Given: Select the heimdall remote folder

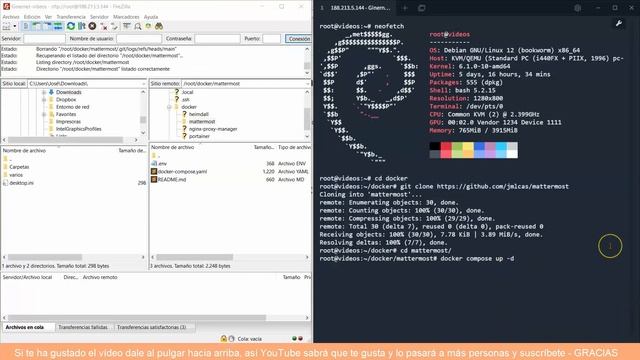Looking at the screenshot, I should point(198,114).
